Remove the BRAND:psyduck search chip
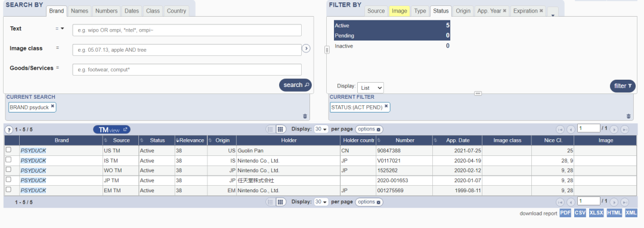Image resolution: width=644 pixels, height=228 pixels. tap(52, 106)
